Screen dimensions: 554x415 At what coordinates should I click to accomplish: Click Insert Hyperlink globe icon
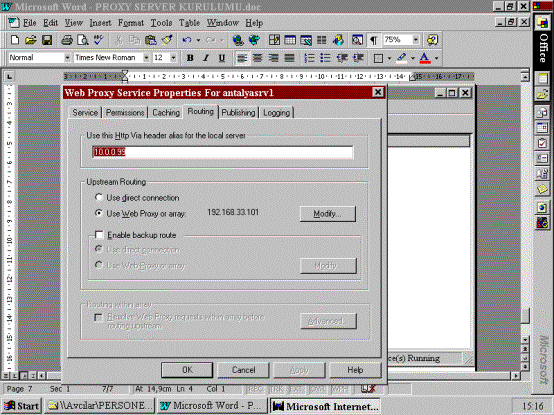point(238,40)
